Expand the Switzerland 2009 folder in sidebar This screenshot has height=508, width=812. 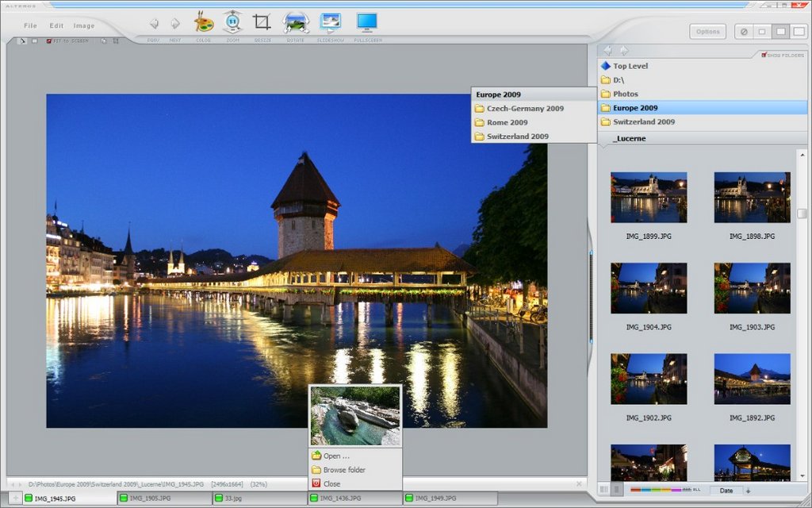tap(643, 122)
